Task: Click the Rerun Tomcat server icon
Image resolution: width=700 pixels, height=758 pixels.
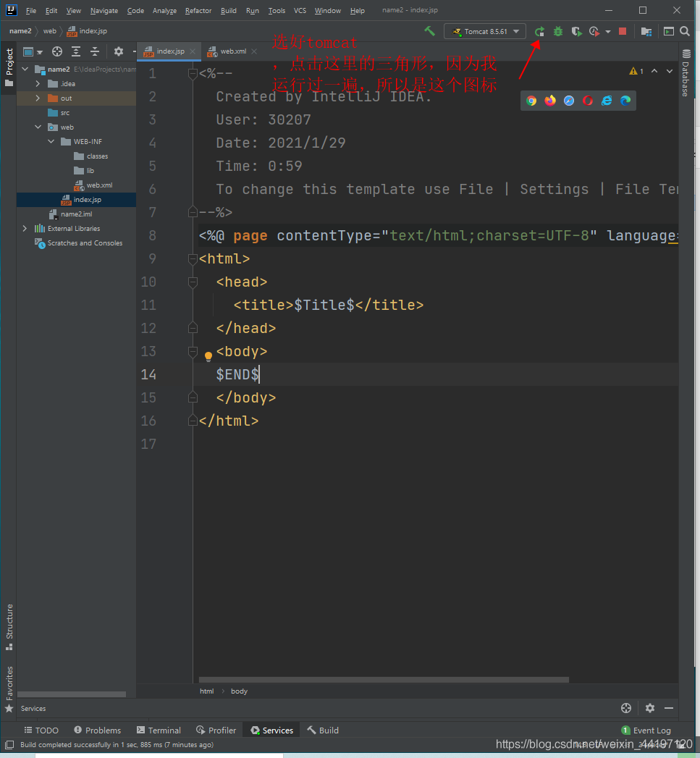Action: pyautogui.click(x=539, y=32)
